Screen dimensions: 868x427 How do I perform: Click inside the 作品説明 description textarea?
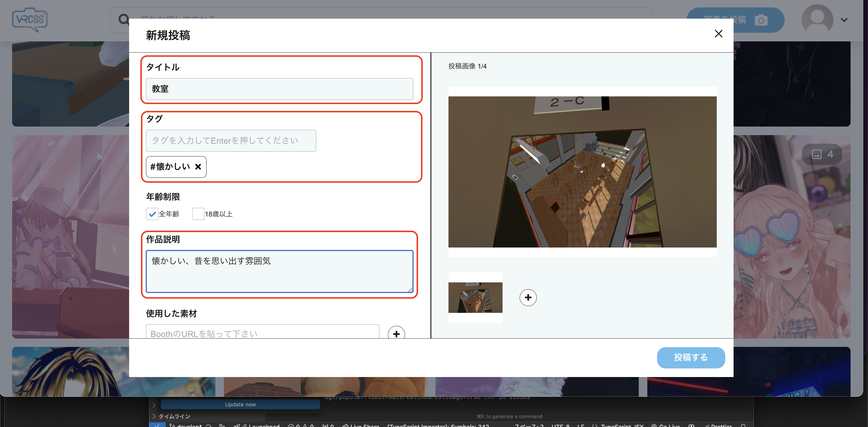point(279,271)
